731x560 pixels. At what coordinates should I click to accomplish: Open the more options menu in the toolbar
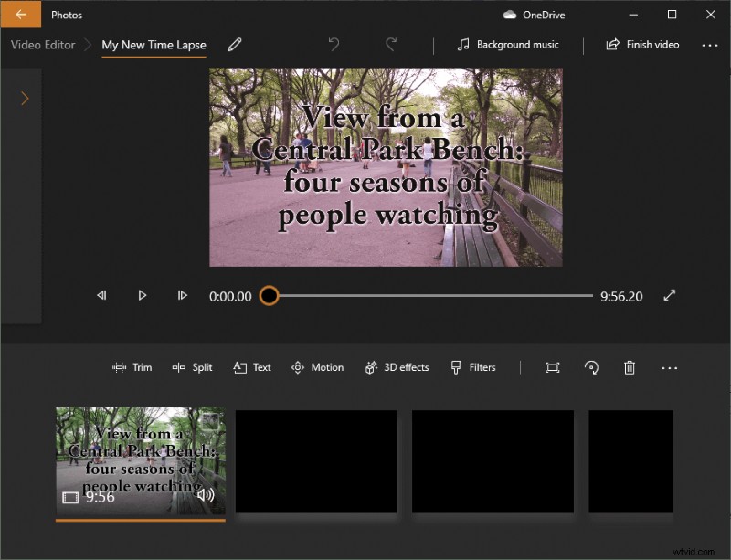670,367
